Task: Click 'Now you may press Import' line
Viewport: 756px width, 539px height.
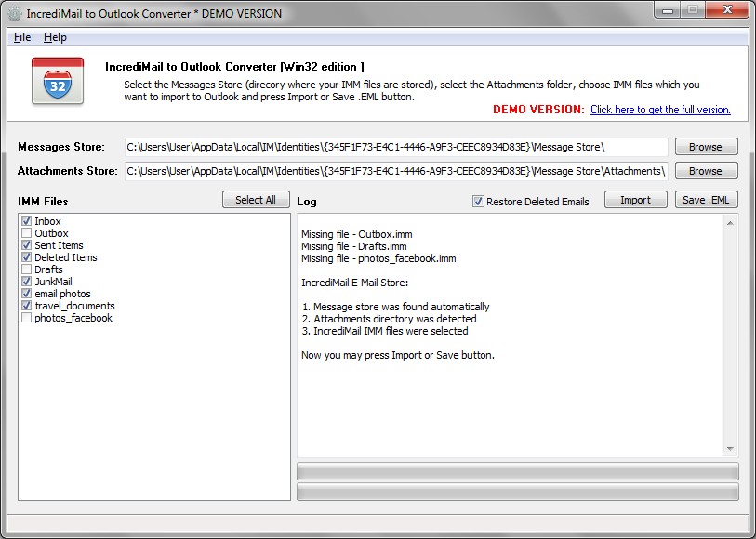Action: [398, 355]
